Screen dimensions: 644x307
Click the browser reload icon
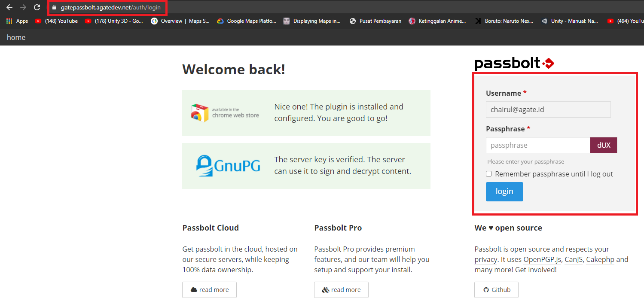coord(37,7)
